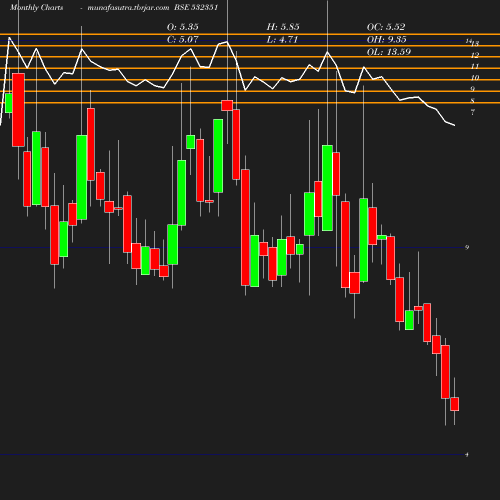Screen dimensions: 500x500
Task: Click the upper-right axis label '7'
Action: coord(473,112)
